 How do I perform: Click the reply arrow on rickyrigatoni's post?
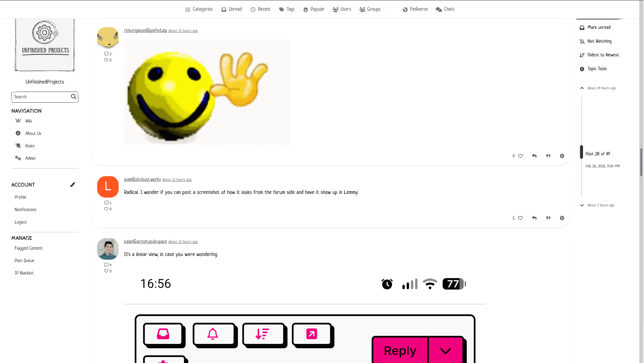click(534, 156)
